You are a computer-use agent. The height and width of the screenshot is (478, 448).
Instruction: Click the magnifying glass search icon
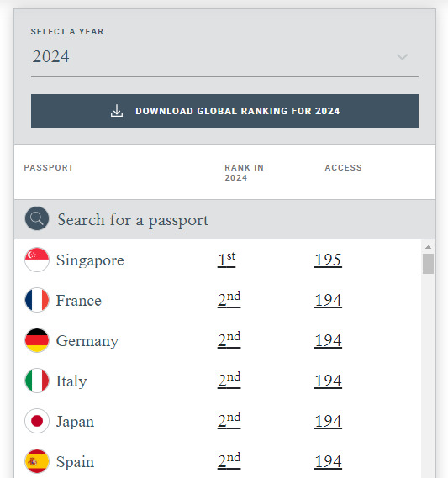click(37, 218)
